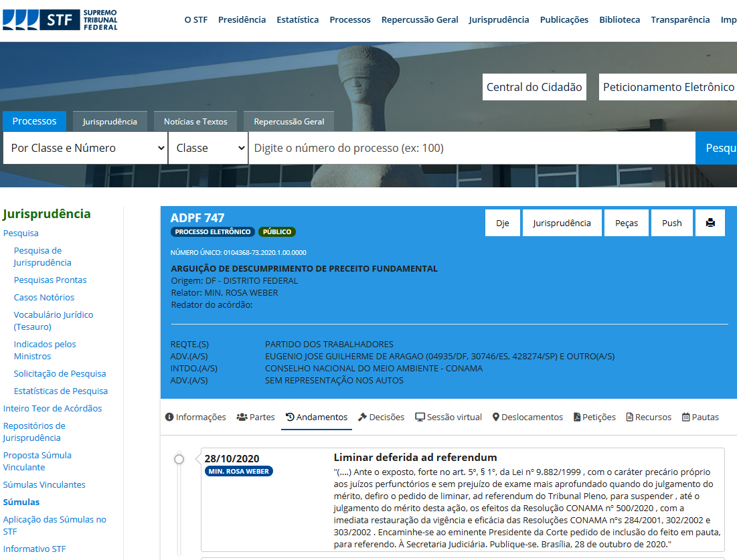This screenshot has width=737, height=560.
Task: Open the Partes tab
Action: pos(256,417)
